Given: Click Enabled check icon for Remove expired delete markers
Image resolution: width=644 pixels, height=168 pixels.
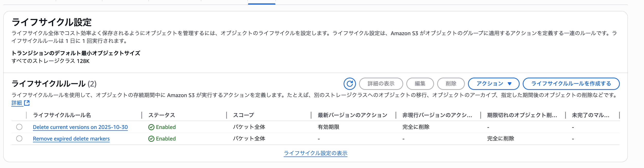Looking at the screenshot, I should pos(151,139).
